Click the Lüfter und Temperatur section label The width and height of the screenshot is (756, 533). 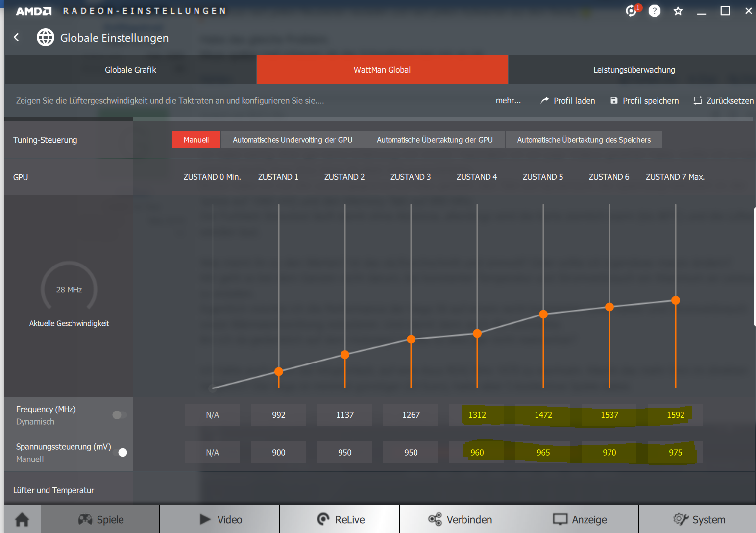tap(53, 490)
